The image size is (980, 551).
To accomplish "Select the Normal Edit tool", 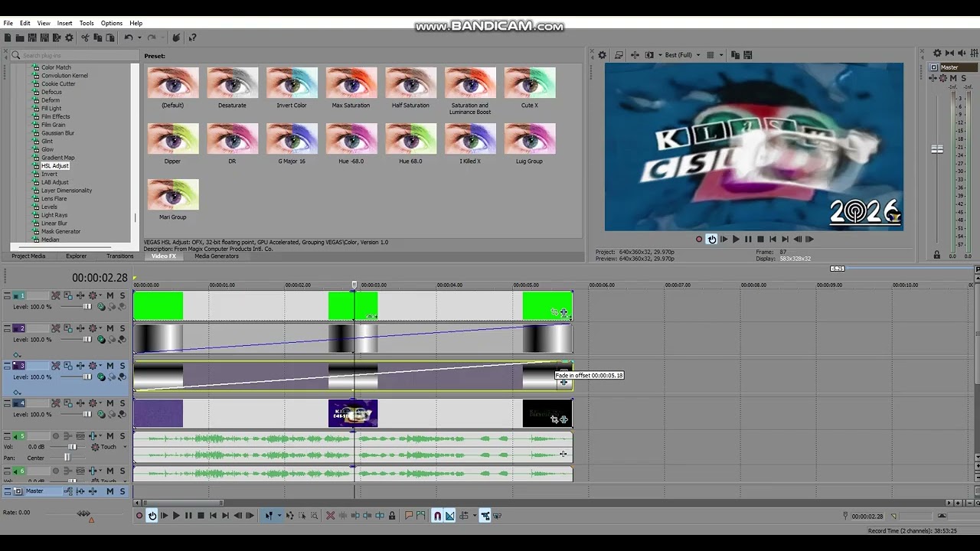I will [x=268, y=516].
